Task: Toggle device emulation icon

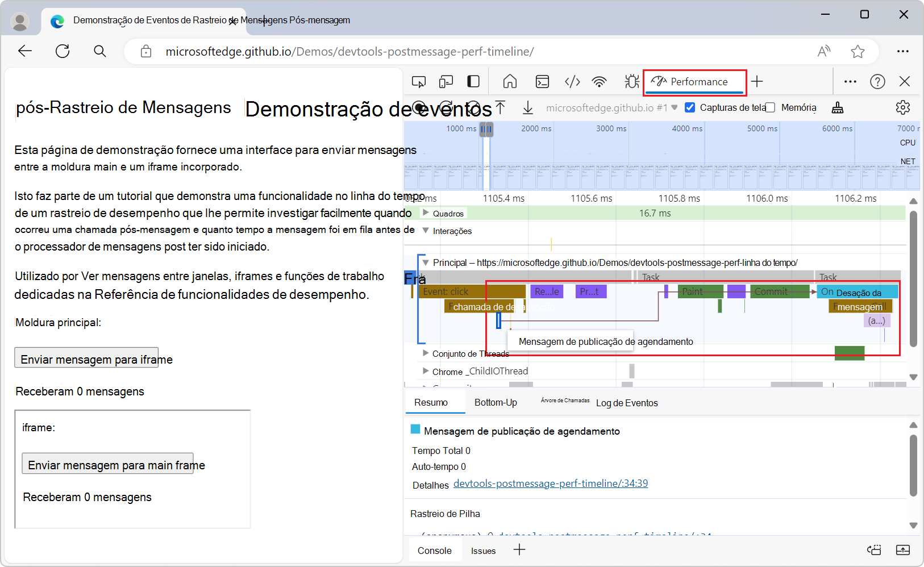Action: (446, 82)
